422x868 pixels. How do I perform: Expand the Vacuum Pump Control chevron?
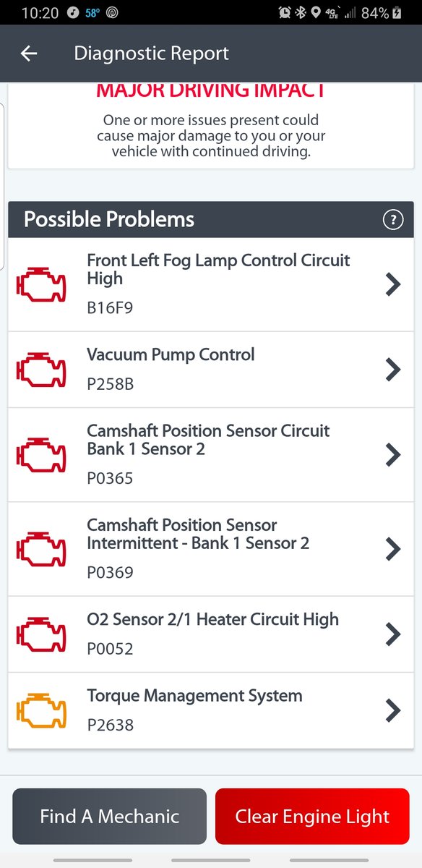(x=392, y=369)
